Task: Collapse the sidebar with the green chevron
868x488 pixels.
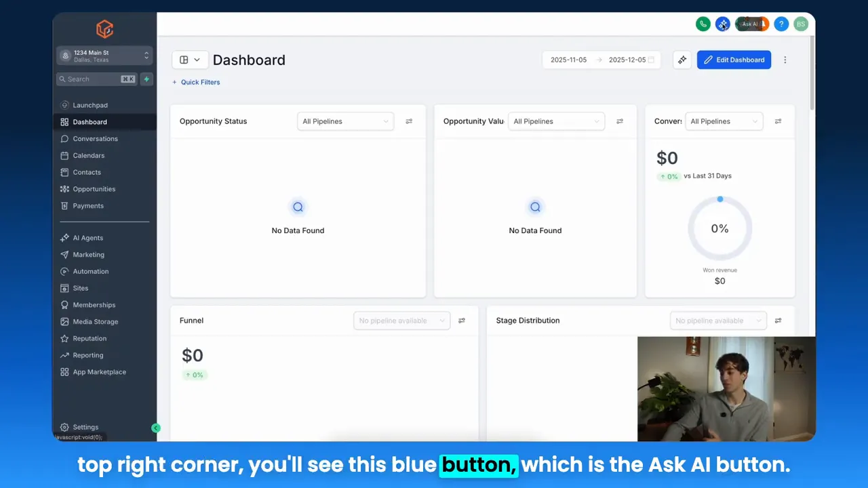Action: (156, 428)
